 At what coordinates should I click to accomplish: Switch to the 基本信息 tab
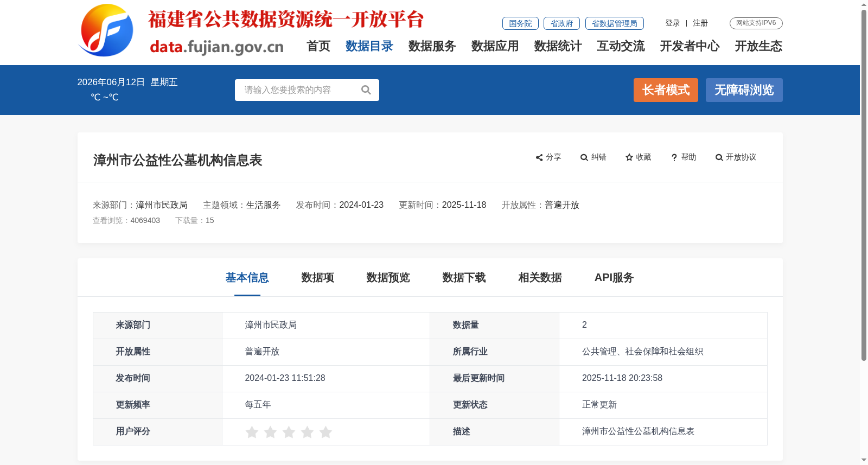coord(247,278)
